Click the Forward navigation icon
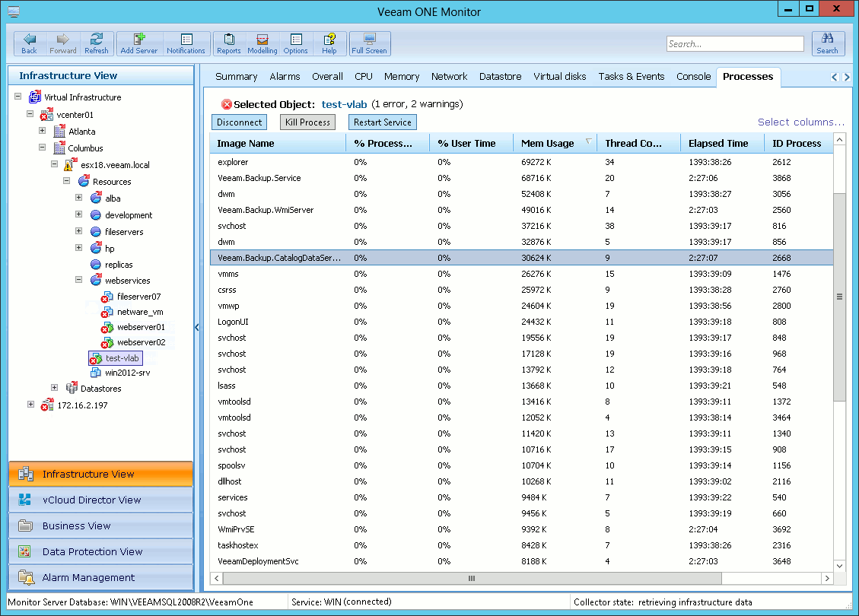The image size is (859, 616). (63, 43)
